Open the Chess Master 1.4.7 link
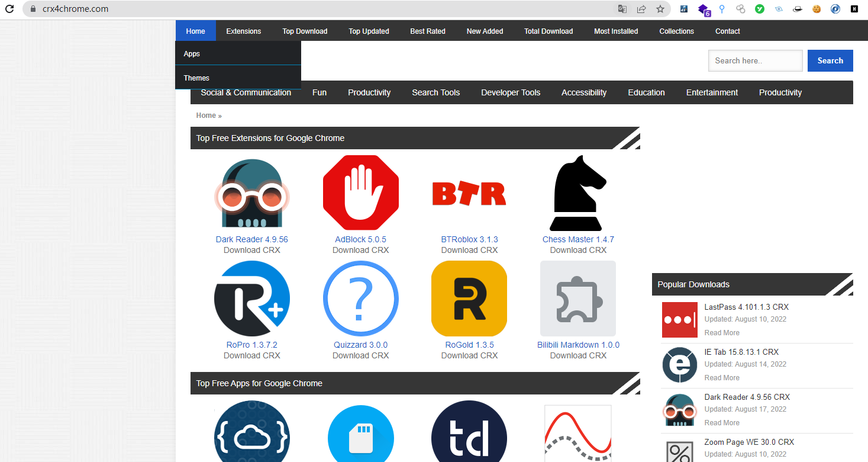The width and height of the screenshot is (868, 462). pos(578,239)
